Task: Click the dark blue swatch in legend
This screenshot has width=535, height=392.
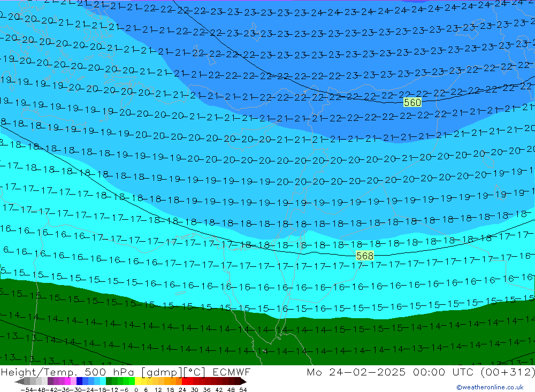Action: click(79, 381)
